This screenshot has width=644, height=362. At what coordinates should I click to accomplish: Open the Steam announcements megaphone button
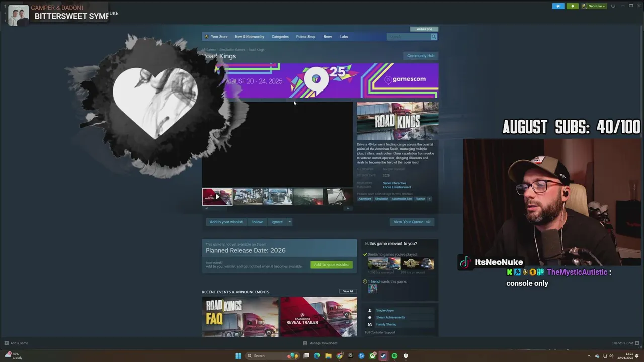tap(558, 6)
